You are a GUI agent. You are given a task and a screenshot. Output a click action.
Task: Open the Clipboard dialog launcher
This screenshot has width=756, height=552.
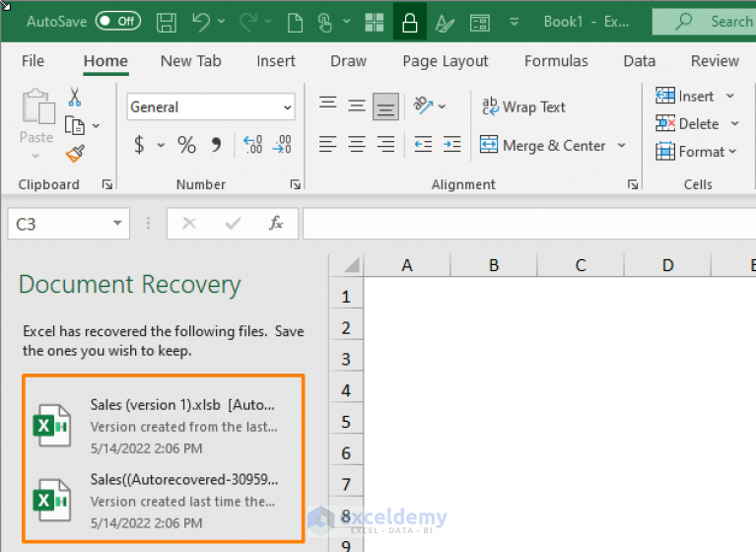pyautogui.click(x=107, y=184)
